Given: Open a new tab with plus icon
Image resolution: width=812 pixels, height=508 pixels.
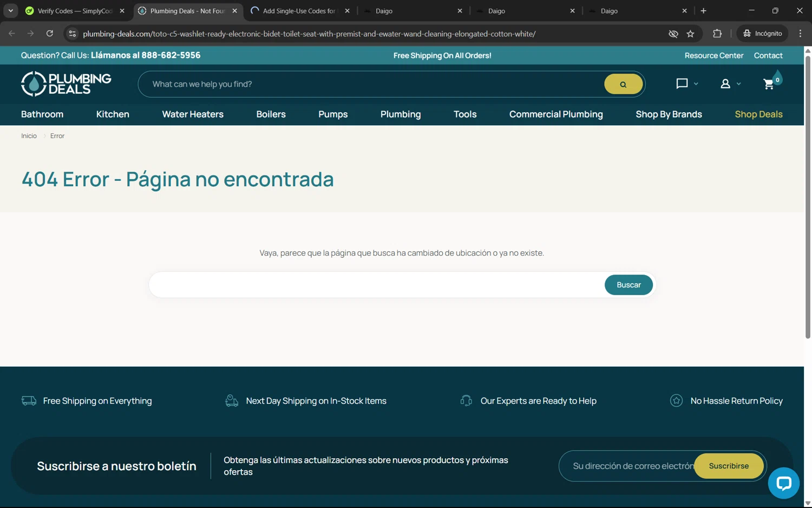Looking at the screenshot, I should [703, 11].
